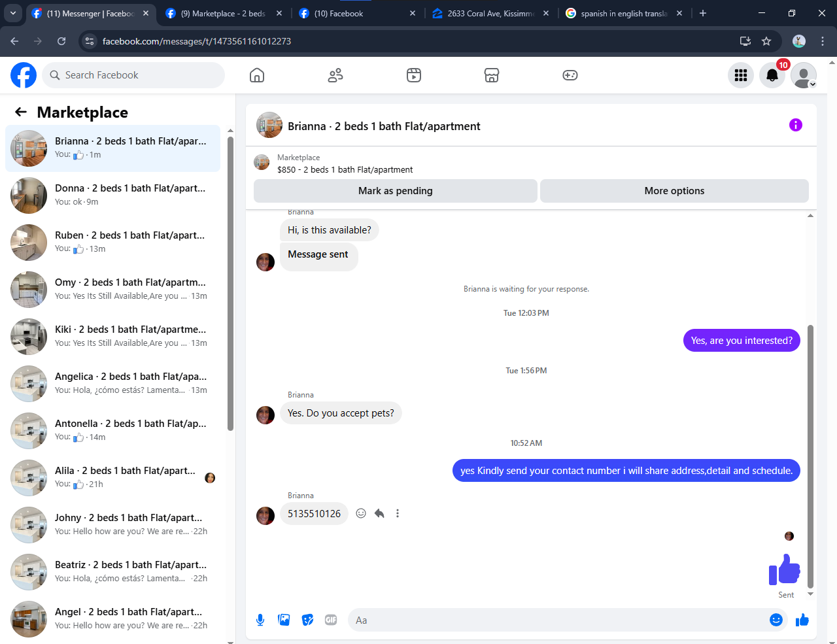Open Friends icon in top navigation
The height and width of the screenshot is (644, 837).
(335, 75)
